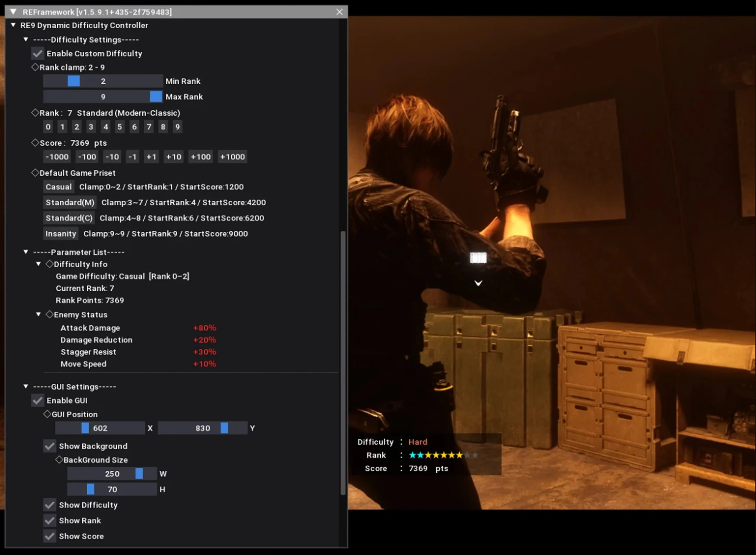Set rank to 9 using number button
Viewport: 756px width, 555px height.
point(177,127)
